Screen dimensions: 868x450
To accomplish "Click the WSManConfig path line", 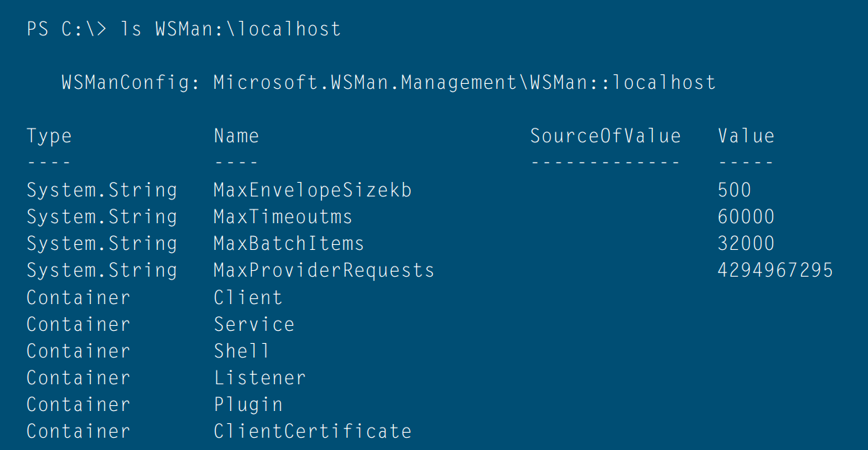I will [x=388, y=83].
